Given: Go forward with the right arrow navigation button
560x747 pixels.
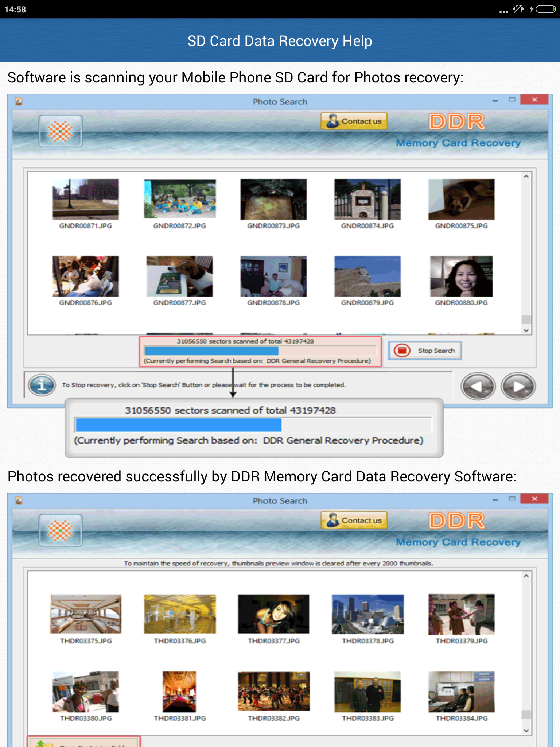Looking at the screenshot, I should click(x=518, y=386).
